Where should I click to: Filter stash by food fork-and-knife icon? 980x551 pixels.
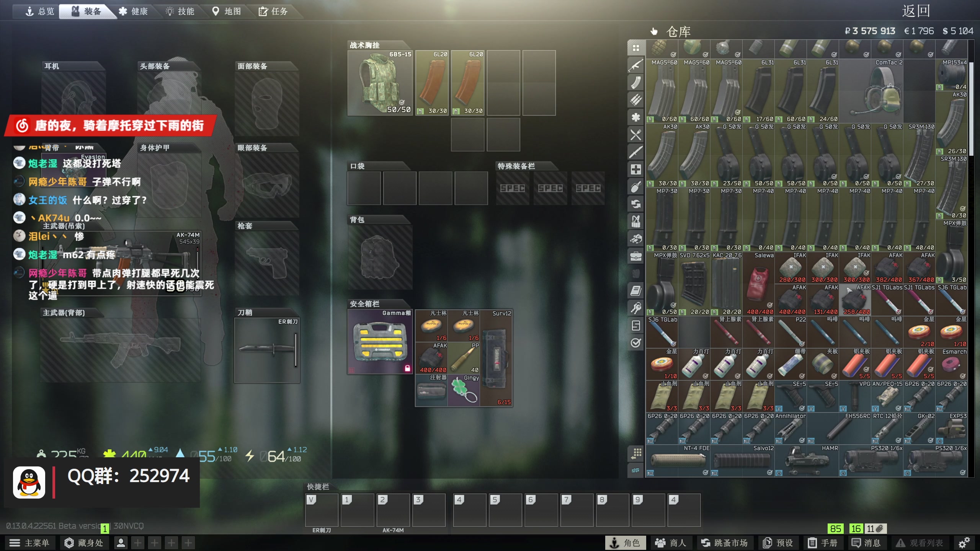click(636, 135)
